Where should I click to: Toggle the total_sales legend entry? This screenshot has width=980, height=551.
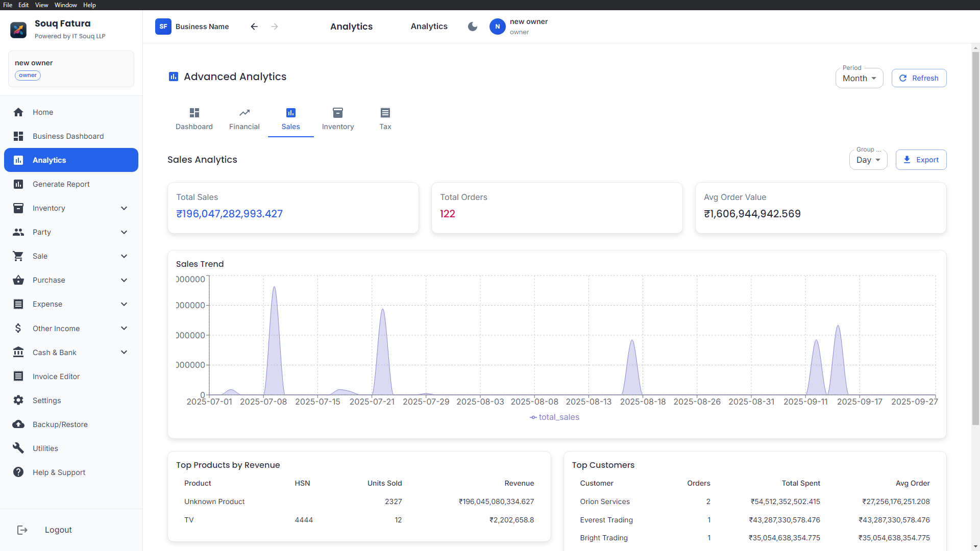[x=555, y=417]
